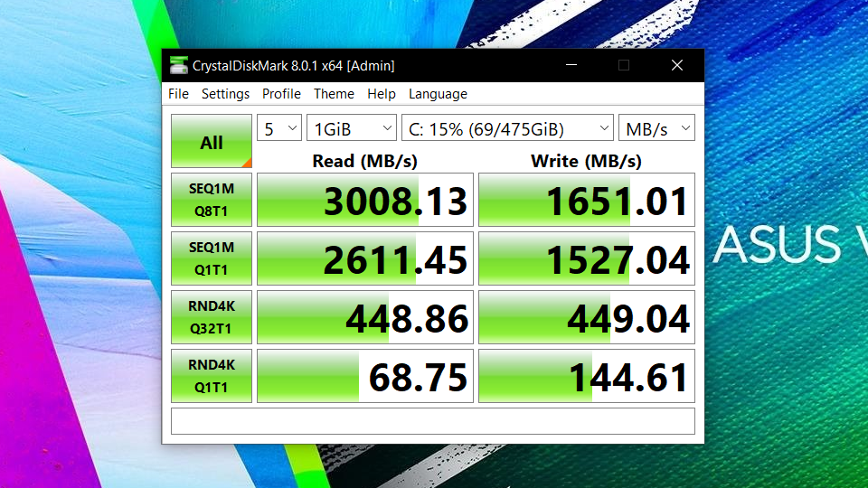The image size is (868, 488).
Task: Click the 449.04 write result
Action: [587, 317]
